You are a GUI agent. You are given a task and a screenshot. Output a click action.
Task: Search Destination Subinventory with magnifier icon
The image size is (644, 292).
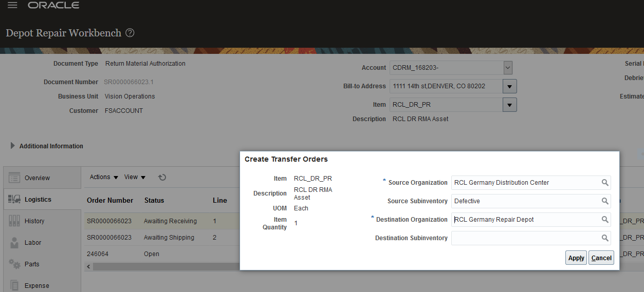(x=605, y=238)
